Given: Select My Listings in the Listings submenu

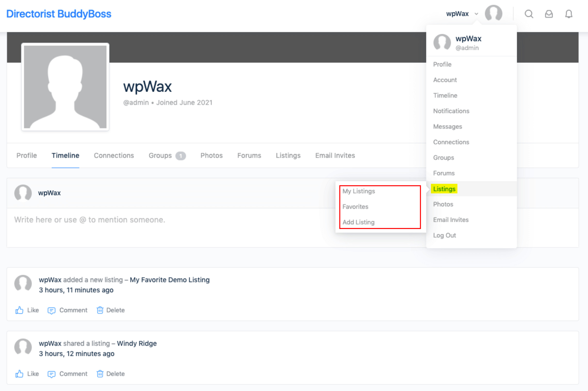Looking at the screenshot, I should tap(359, 191).
